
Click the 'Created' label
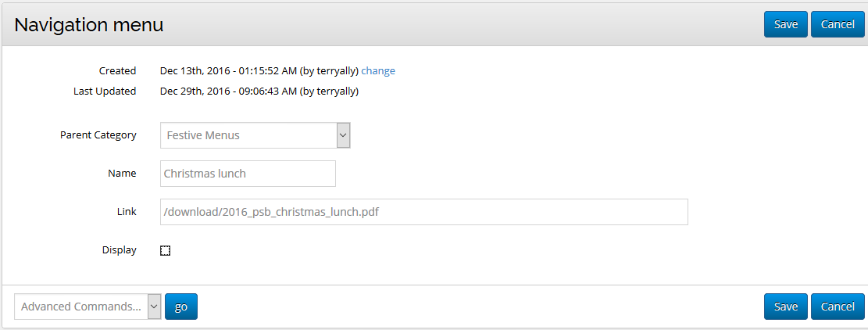[117, 70]
